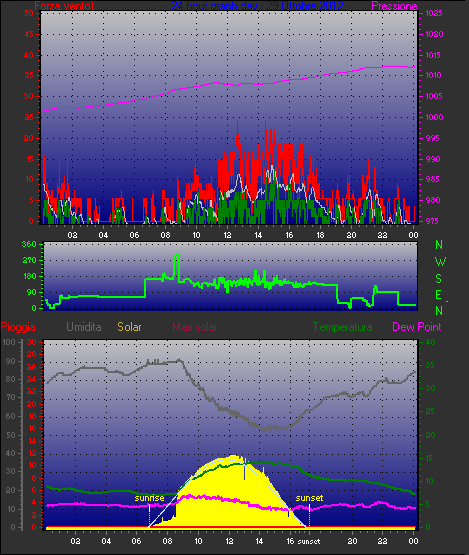Click red rain axis value 16
The height and width of the screenshot is (555, 469).
pyautogui.click(x=32, y=428)
